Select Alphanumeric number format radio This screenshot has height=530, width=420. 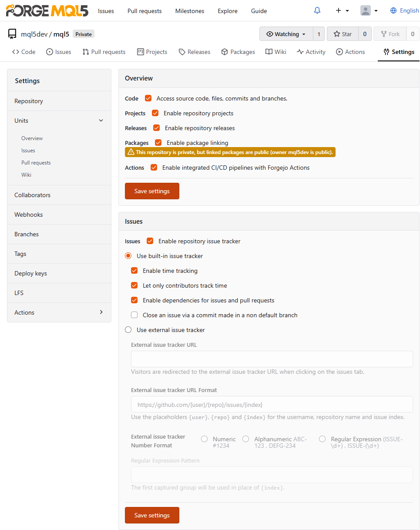click(x=246, y=439)
